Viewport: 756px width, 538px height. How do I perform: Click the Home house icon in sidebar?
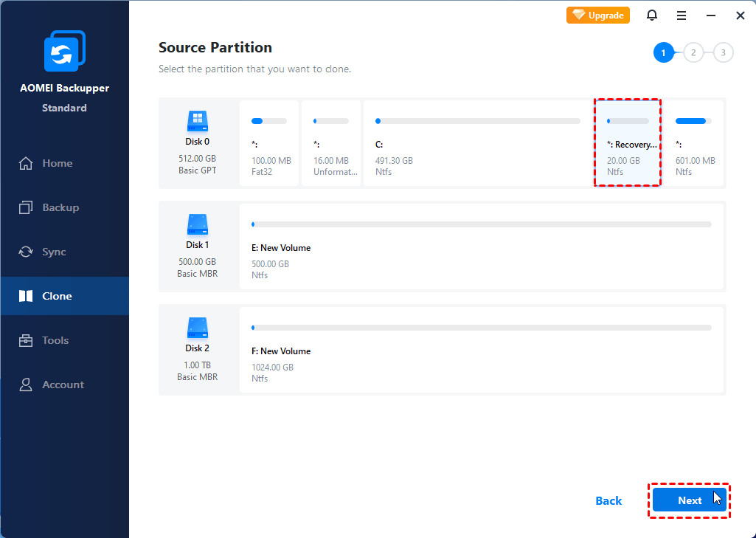click(26, 164)
